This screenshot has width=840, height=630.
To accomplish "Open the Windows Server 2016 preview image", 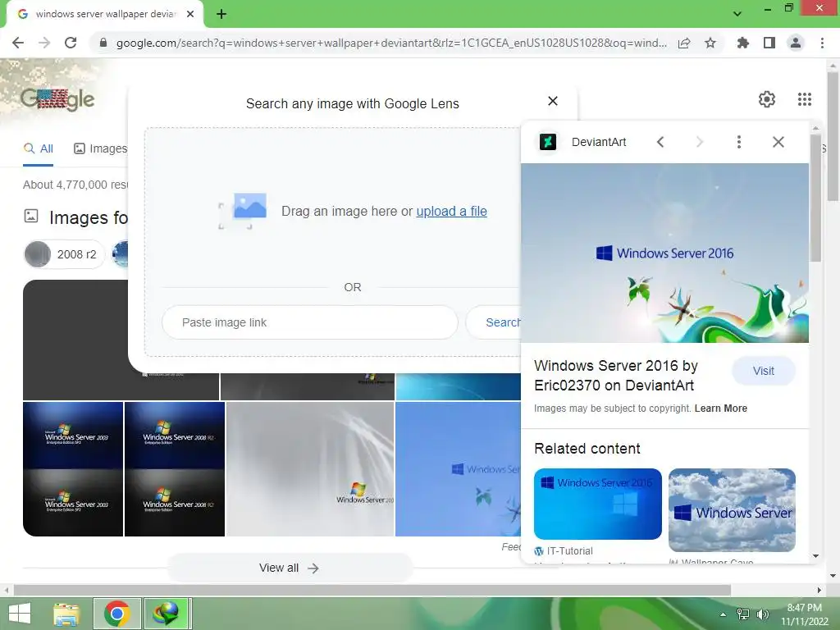I will [x=664, y=253].
